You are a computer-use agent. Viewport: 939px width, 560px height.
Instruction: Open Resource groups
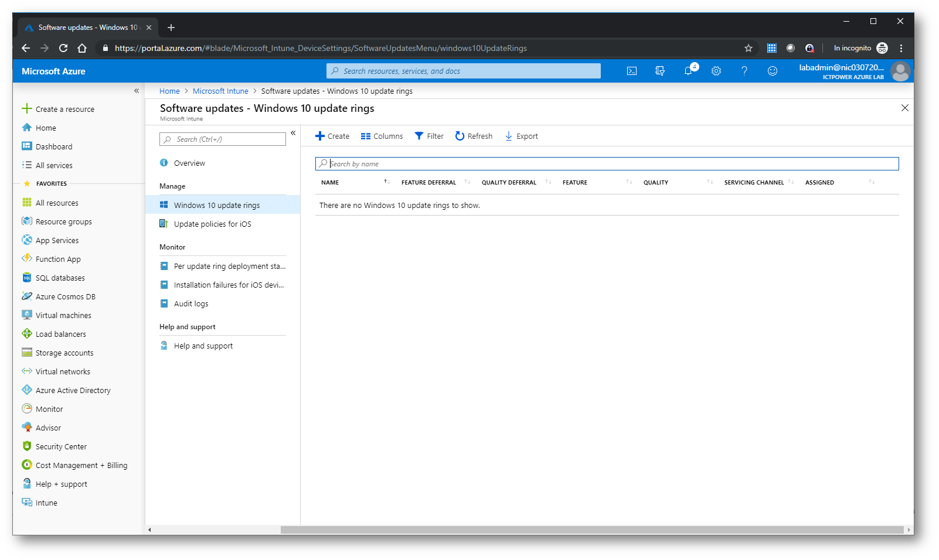[x=57, y=221]
